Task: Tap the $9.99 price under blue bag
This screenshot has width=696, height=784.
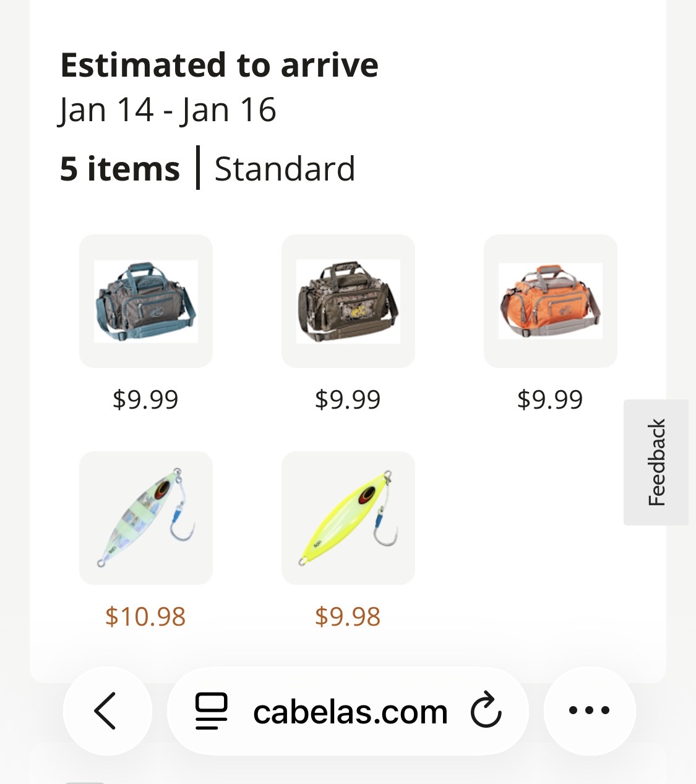Action: 145,399
